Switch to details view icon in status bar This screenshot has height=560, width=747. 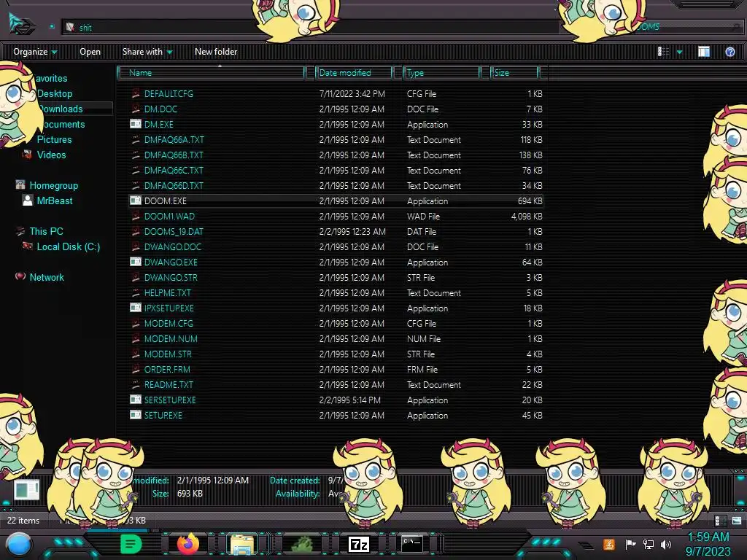720,521
